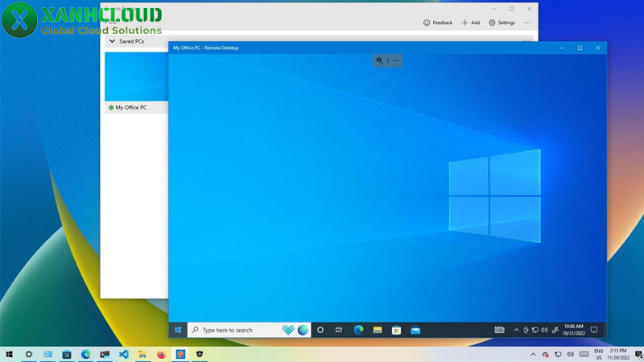
Task: Minimize the My Office PC session window
Action: click(x=562, y=48)
